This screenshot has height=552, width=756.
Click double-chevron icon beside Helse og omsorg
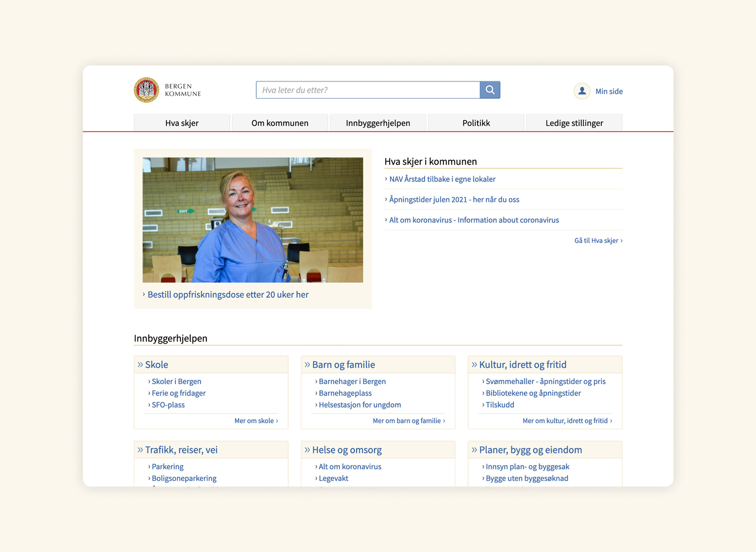pyautogui.click(x=307, y=450)
